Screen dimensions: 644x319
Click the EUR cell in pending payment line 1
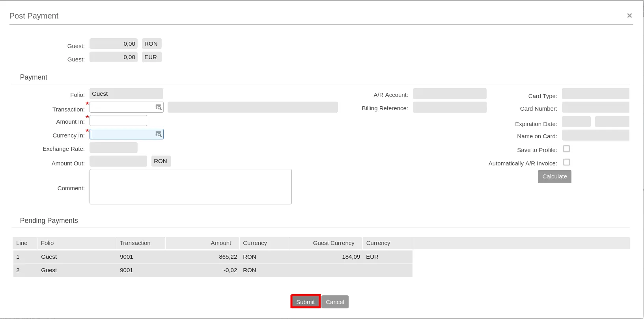(372, 257)
